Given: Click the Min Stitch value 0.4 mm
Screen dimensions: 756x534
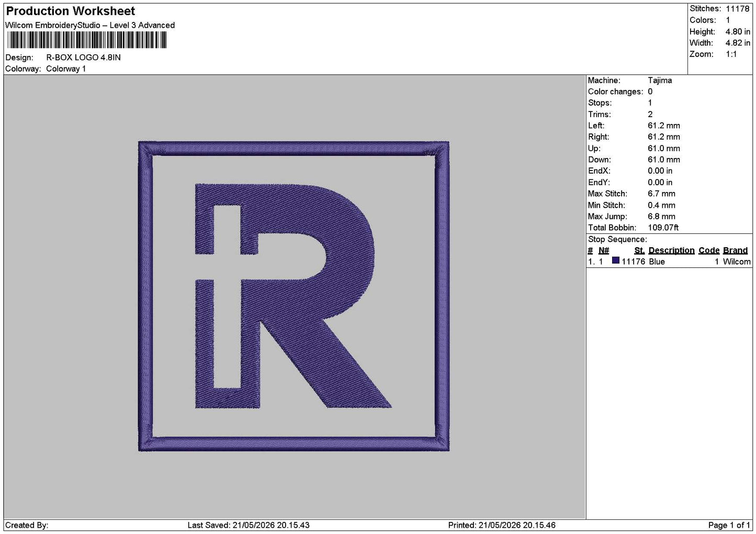Looking at the screenshot, I should point(661,205).
